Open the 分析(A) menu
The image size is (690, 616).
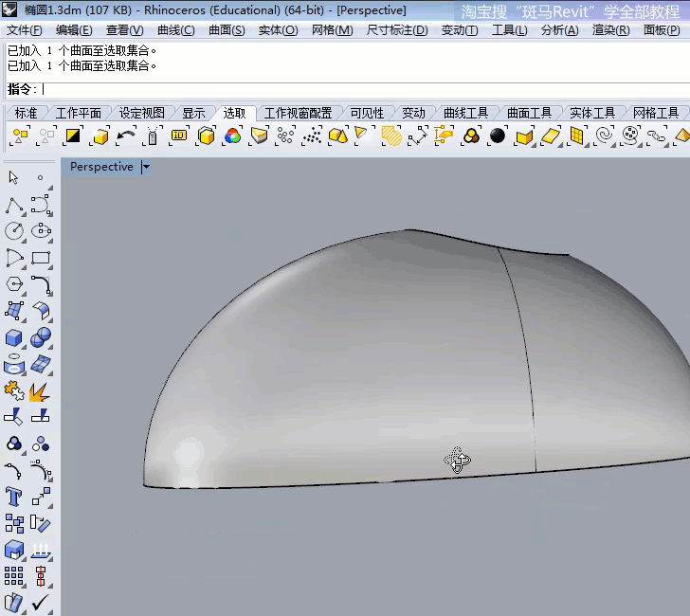tap(560, 30)
